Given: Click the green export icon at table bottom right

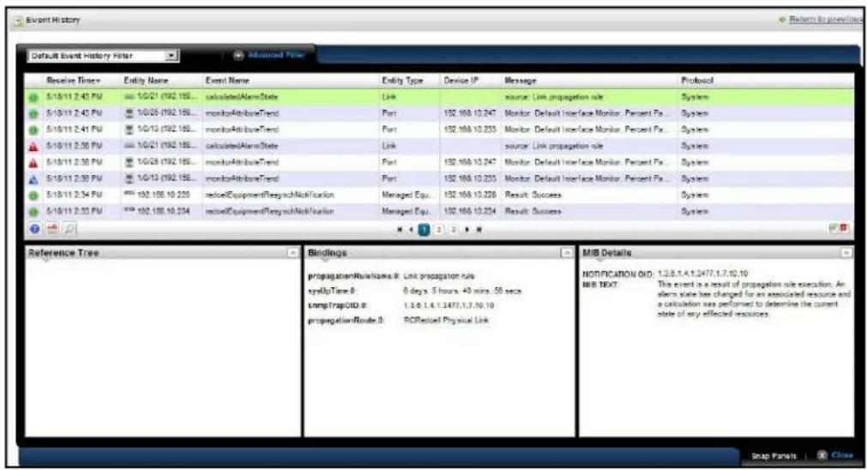Looking at the screenshot, I should [834, 228].
